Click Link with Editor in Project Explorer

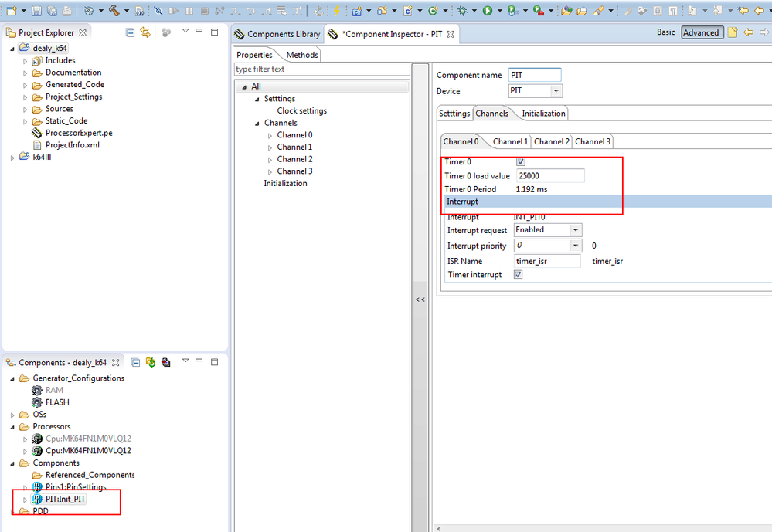click(145, 32)
